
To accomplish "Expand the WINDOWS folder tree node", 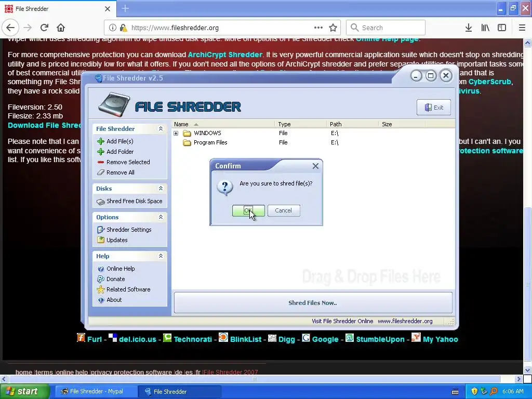I will point(176,134).
